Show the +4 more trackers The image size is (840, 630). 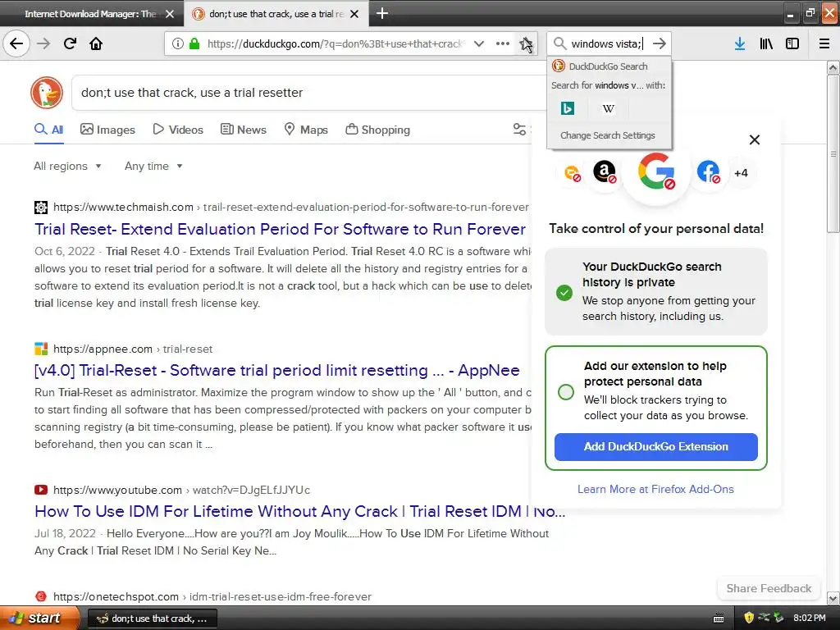741,172
